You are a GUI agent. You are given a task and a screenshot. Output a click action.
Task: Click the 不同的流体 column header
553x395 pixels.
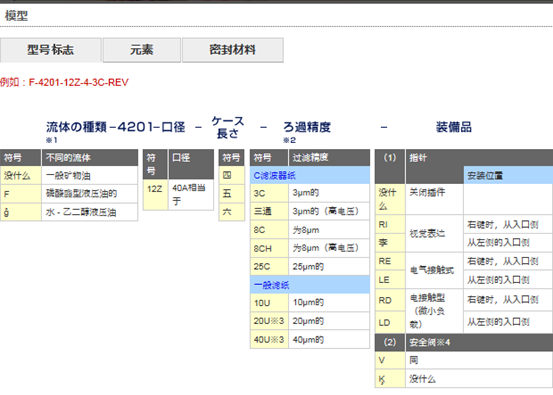(90, 158)
